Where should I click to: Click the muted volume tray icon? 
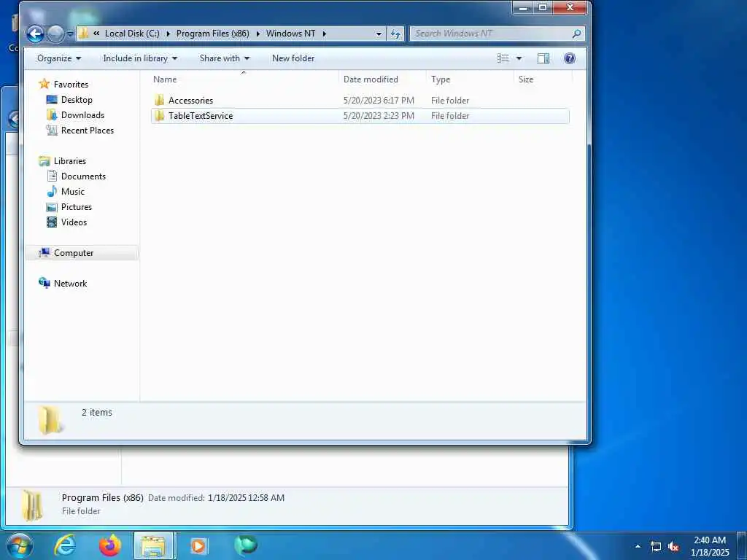[x=673, y=547]
